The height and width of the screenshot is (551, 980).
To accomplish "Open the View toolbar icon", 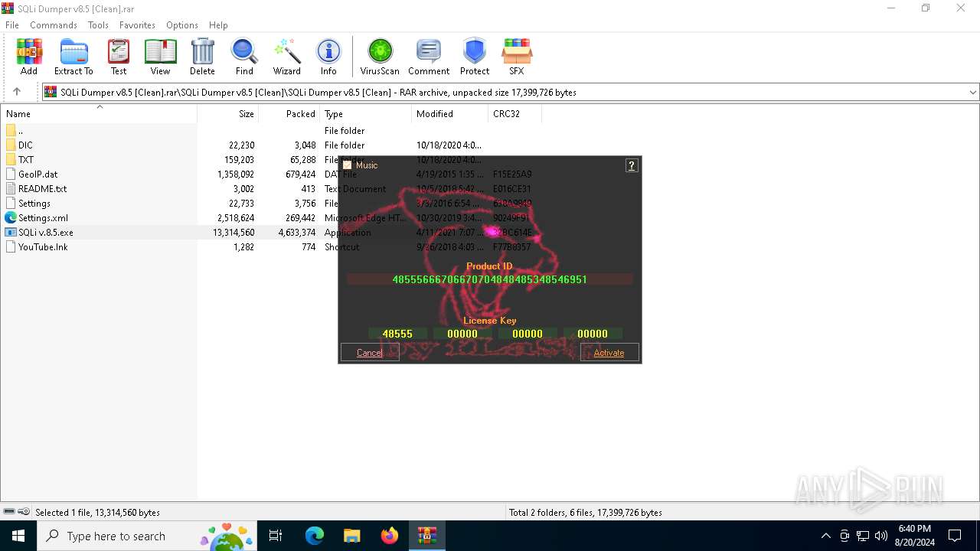I will 160,57.
